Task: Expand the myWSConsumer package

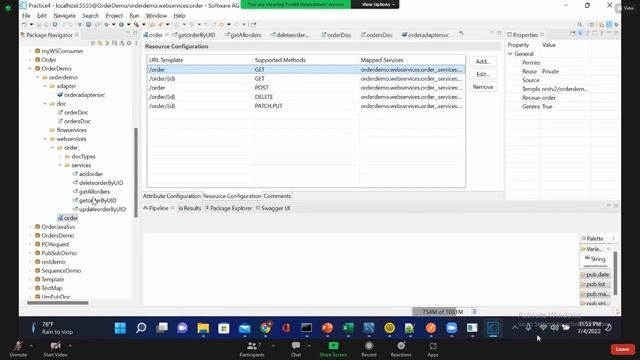Action: (30, 51)
